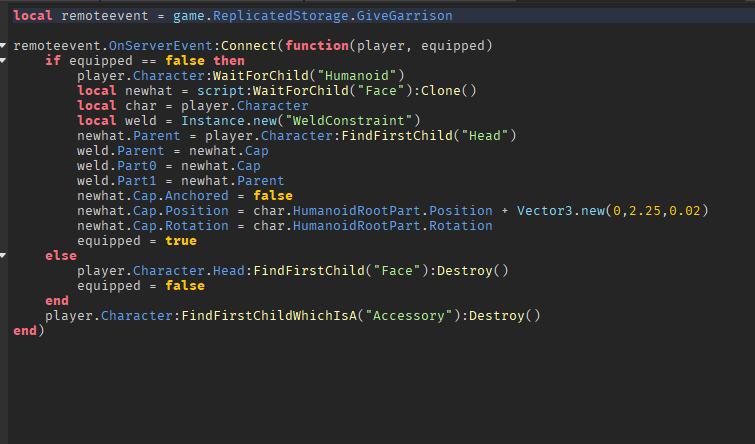Click 'newhat.Cap.Rotation' at line start

153,226
